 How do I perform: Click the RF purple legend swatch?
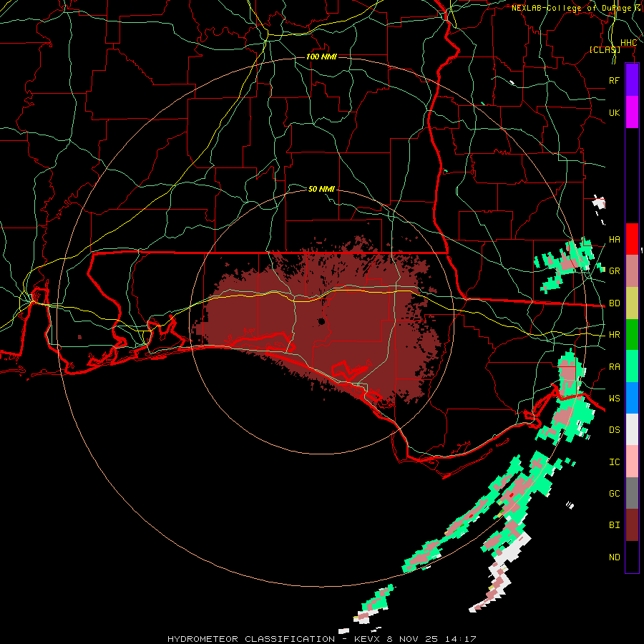pyautogui.click(x=632, y=80)
